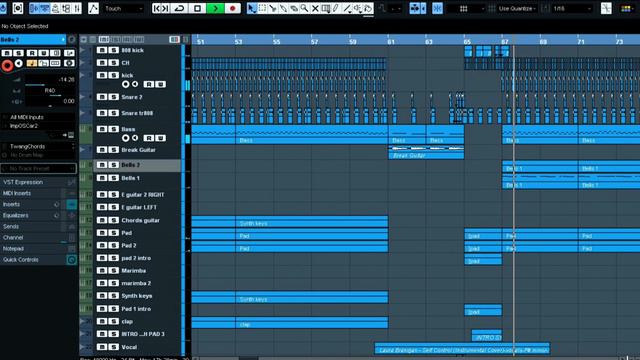
Task: Toggle the Constrain Delay Compensation button
Action: [18, 8]
